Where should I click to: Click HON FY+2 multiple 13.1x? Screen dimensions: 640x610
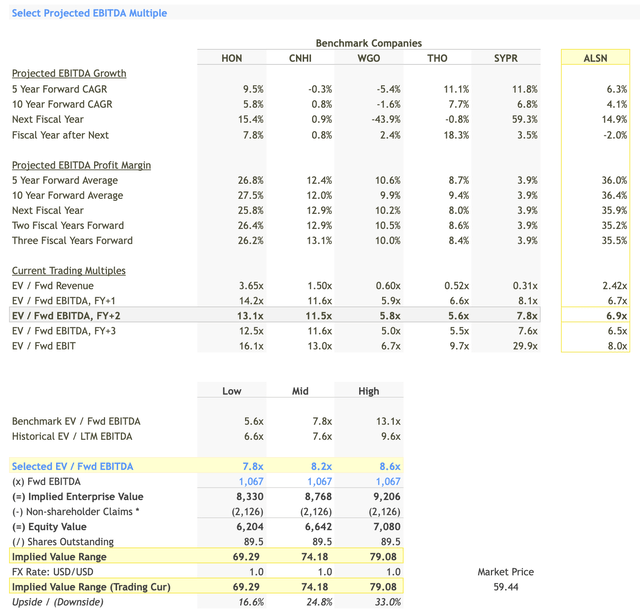pyautogui.click(x=250, y=316)
